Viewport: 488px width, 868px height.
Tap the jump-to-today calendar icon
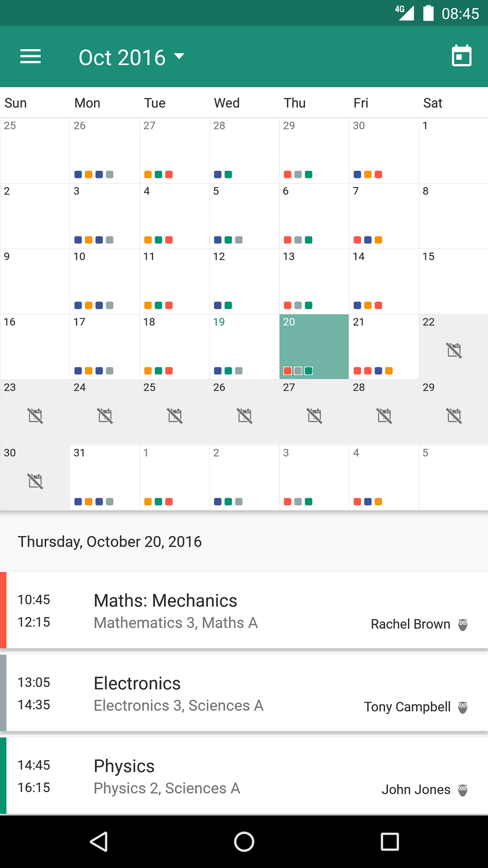(461, 57)
